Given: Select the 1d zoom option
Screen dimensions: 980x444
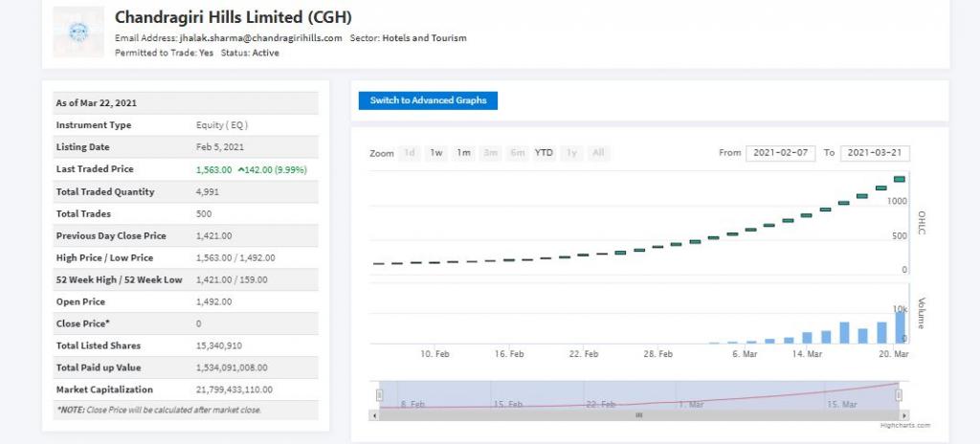Looking at the screenshot, I should (x=410, y=153).
